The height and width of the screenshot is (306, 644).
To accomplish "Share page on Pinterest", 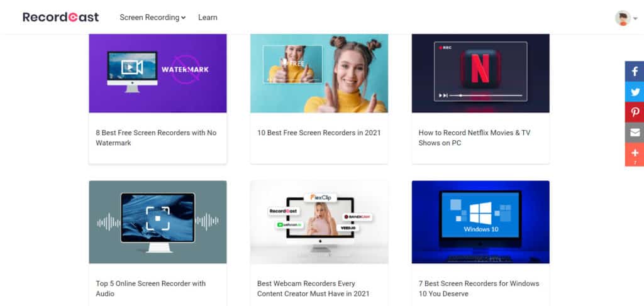I will click(635, 112).
